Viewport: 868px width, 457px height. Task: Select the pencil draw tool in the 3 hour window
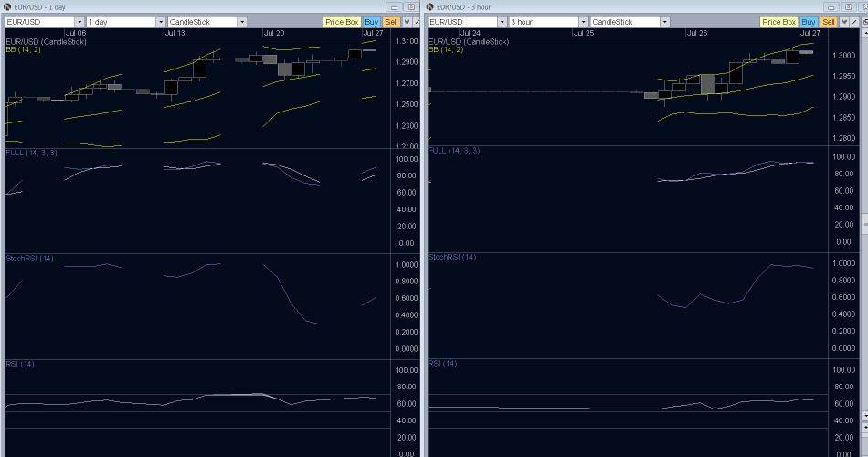point(854,22)
